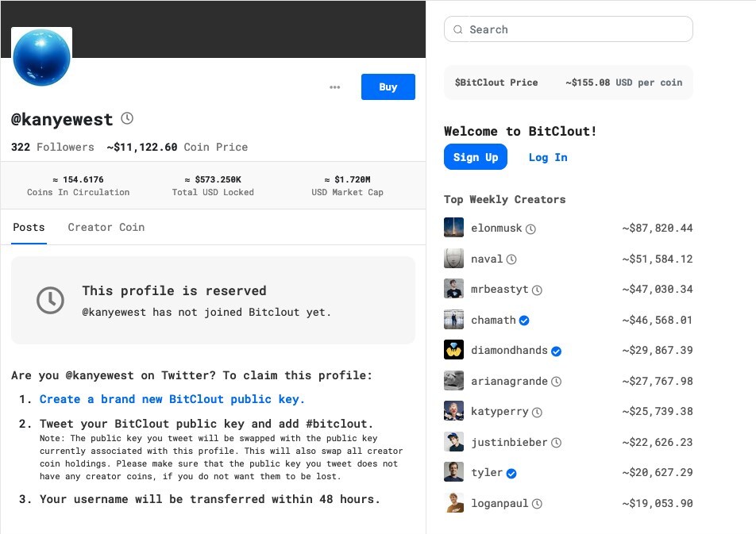The height and width of the screenshot is (534, 756).
Task: Click chamath's blue verified badge
Action: 524,321
